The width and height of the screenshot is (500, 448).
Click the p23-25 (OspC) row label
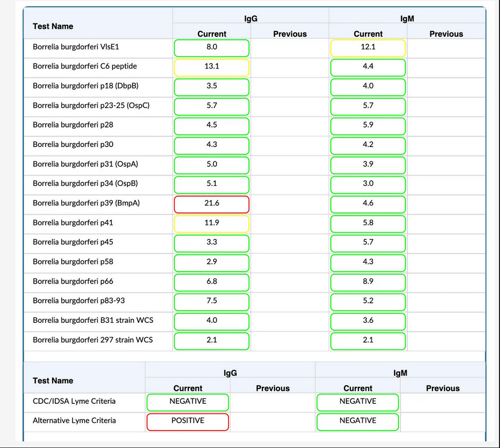click(x=91, y=105)
